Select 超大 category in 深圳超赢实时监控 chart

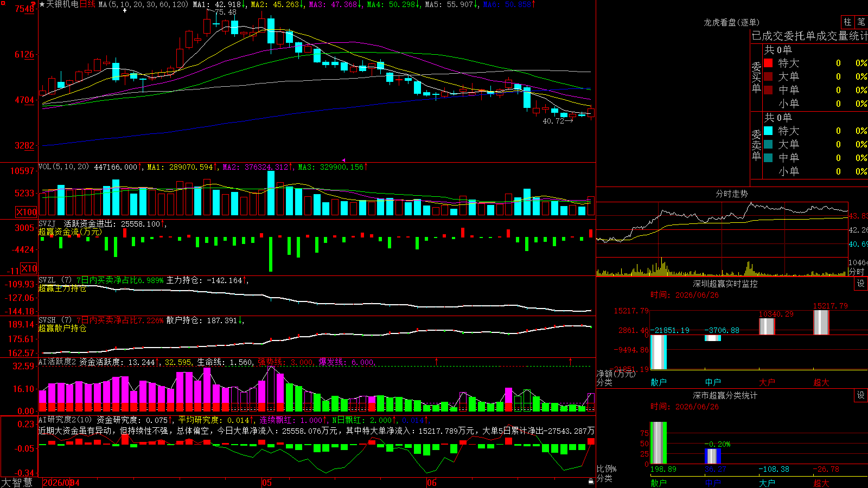click(x=821, y=382)
